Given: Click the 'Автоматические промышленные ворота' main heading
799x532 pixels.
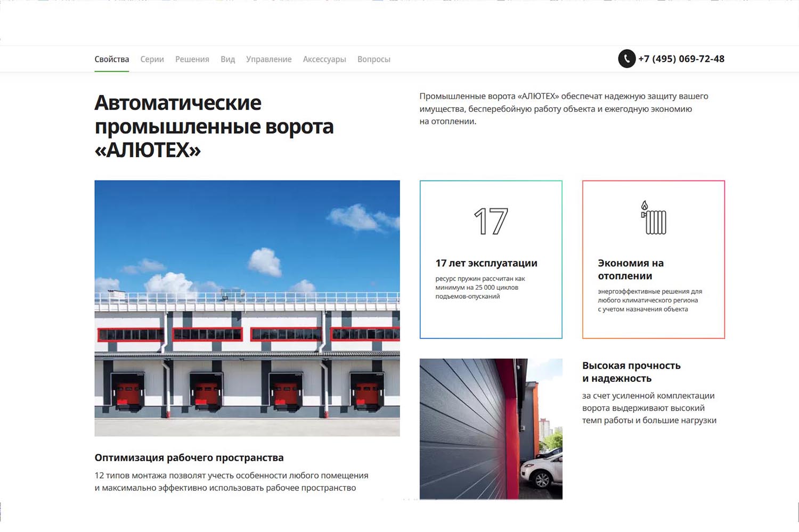Looking at the screenshot, I should [214, 126].
